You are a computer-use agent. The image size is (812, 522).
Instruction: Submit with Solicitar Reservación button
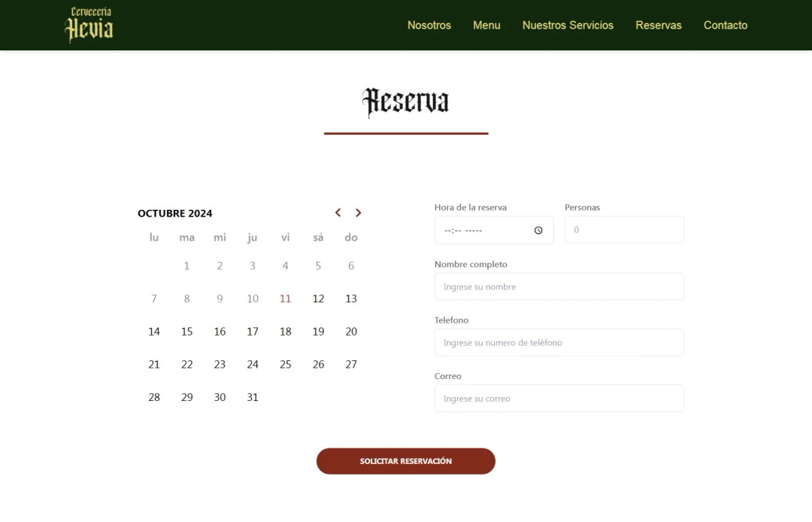coord(406,461)
